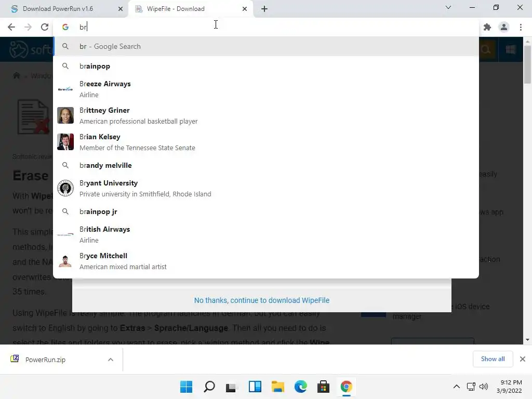Screen dimensions: 532x399
Task: Click Brittney Griner thumbnail photo
Action: click(65, 115)
